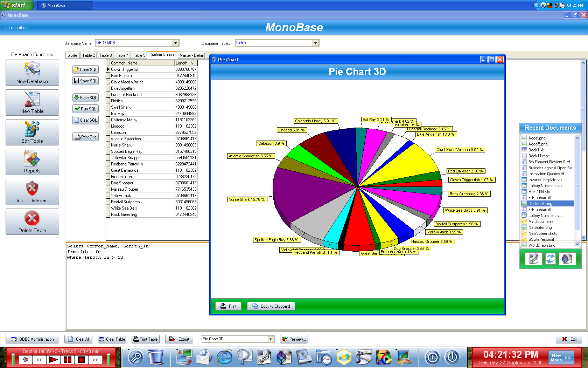Click the Print Grid button
This screenshot has height=368, width=588.
(x=85, y=137)
